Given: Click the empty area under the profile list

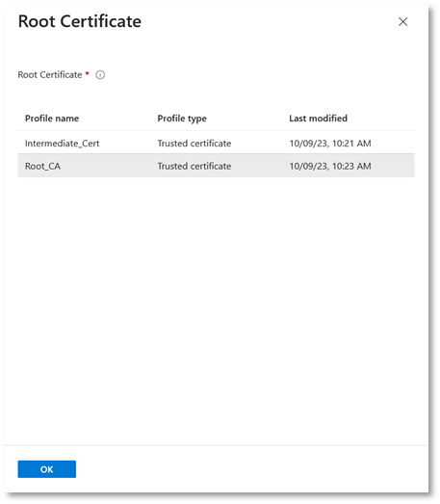Looking at the screenshot, I should [x=216, y=308].
